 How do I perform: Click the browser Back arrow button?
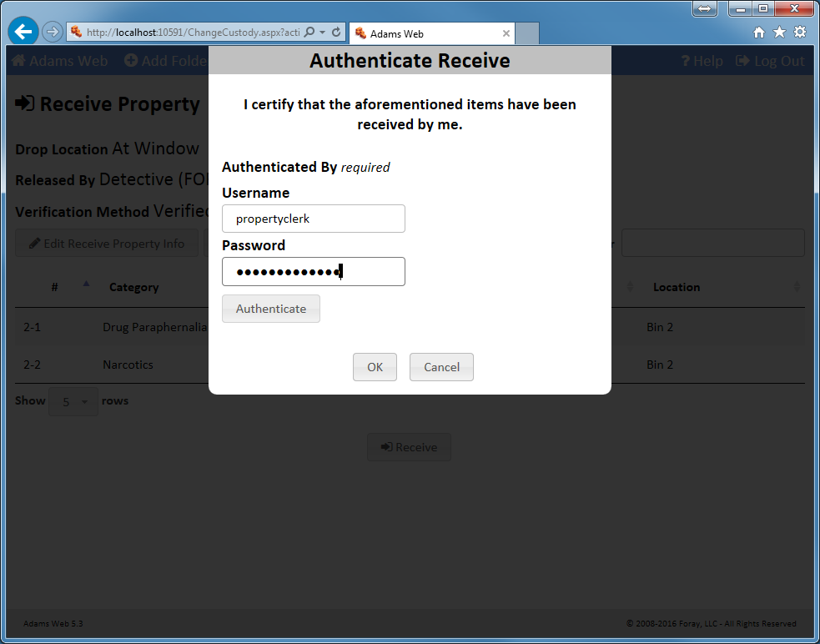pos(23,33)
